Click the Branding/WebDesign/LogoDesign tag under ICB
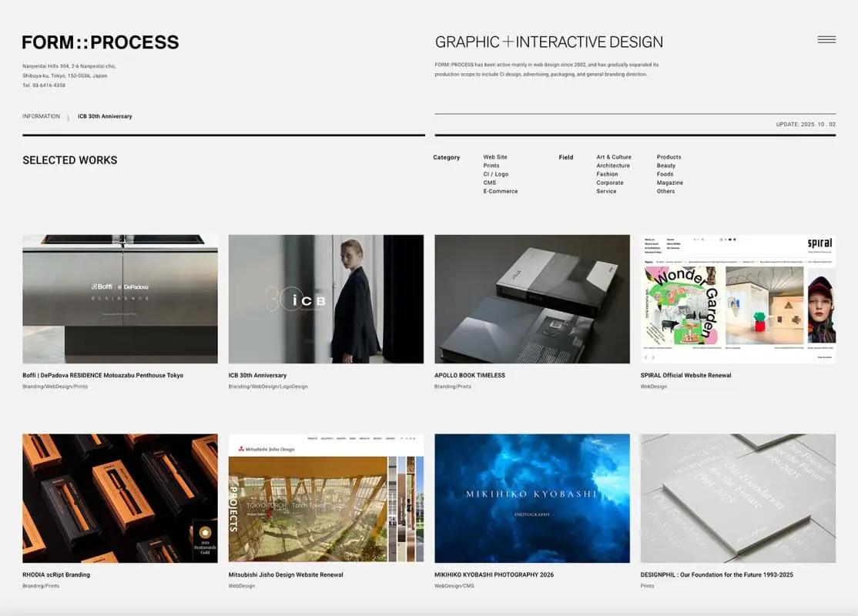Viewport: 858px width, 616px height. (x=268, y=387)
